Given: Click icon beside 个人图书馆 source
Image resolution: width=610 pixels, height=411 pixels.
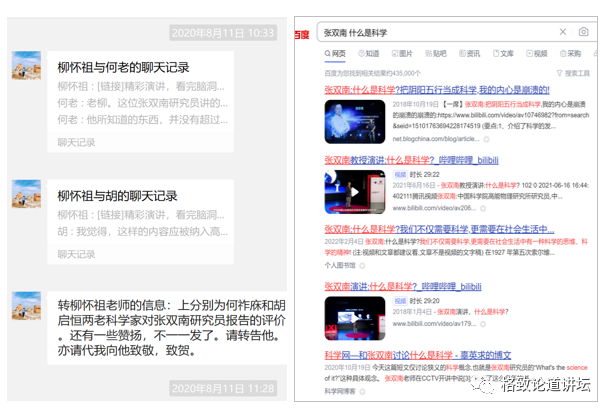Looking at the screenshot, I should (362, 266).
